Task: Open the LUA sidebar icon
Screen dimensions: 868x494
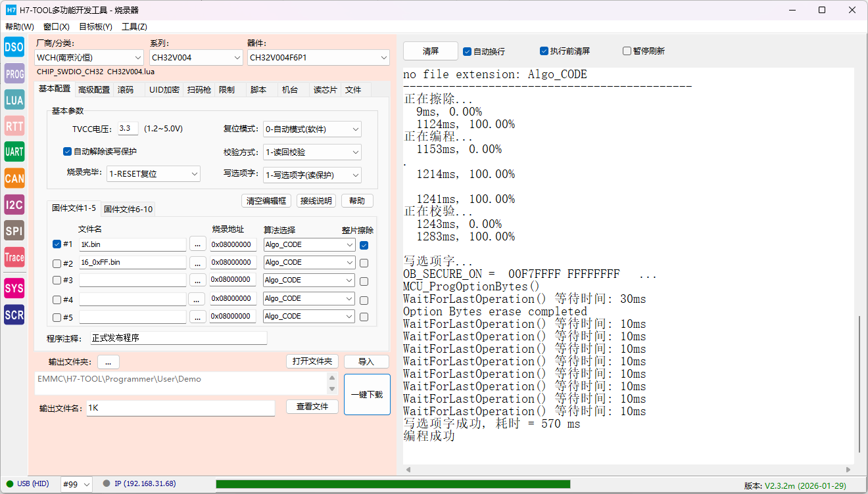Action: pos(14,99)
